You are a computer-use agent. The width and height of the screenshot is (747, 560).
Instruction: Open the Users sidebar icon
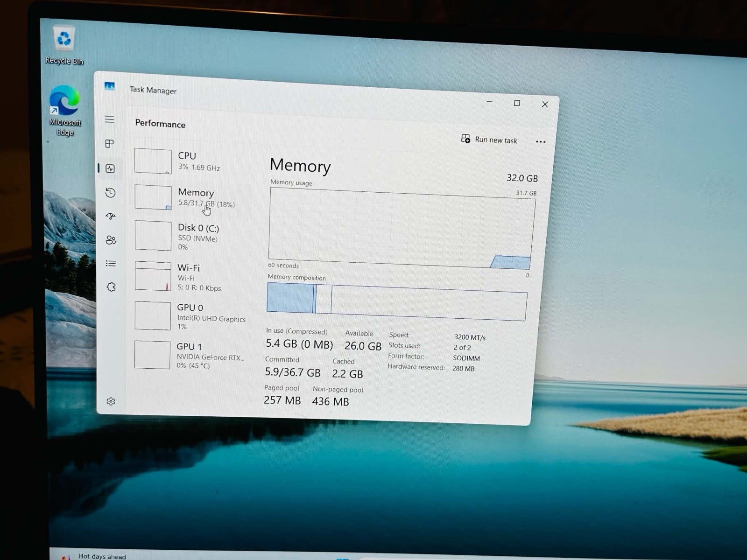pos(111,240)
